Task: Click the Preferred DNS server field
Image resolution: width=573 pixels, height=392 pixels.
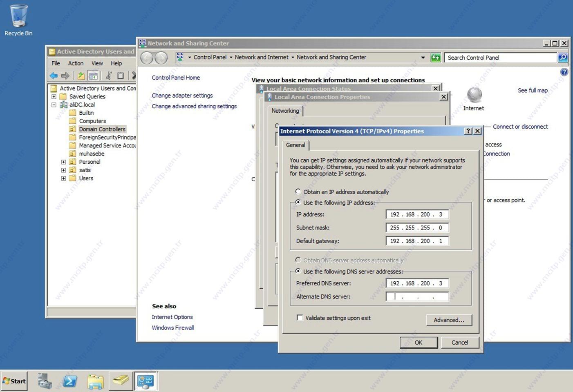Action: pos(417,283)
